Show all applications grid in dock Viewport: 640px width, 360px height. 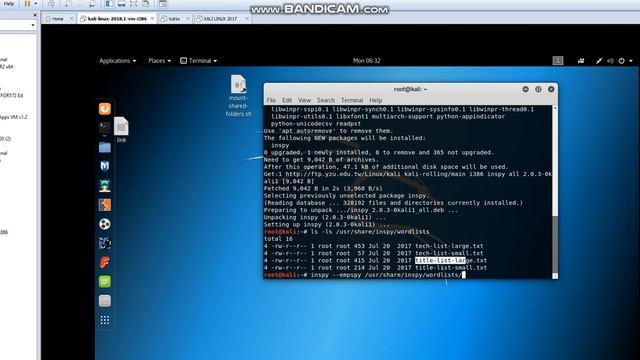(x=105, y=320)
